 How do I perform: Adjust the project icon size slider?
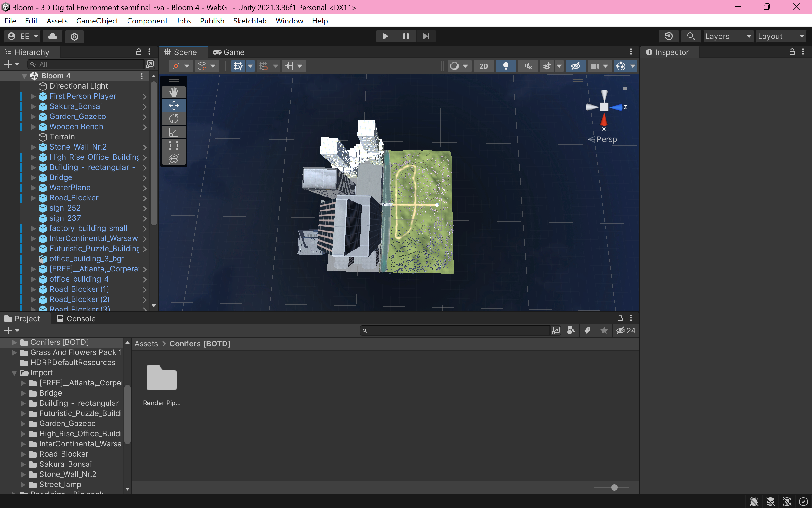point(614,487)
